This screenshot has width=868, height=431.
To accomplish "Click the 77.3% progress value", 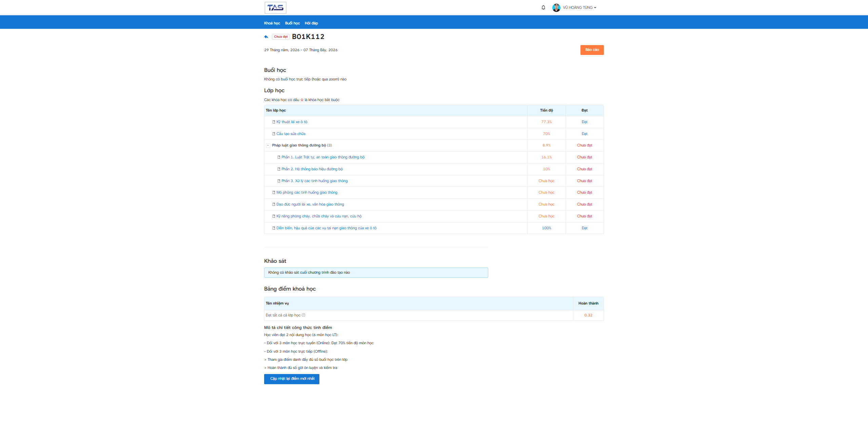I will tap(546, 122).
